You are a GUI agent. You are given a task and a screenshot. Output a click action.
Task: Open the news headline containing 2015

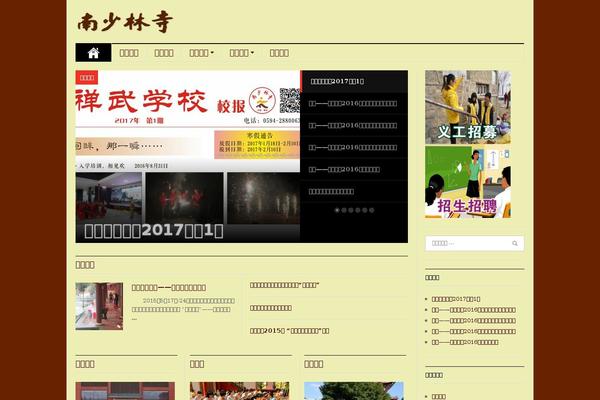click(x=289, y=331)
